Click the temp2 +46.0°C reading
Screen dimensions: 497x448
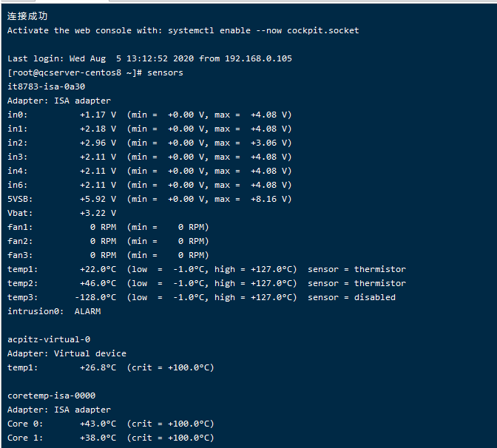98,283
